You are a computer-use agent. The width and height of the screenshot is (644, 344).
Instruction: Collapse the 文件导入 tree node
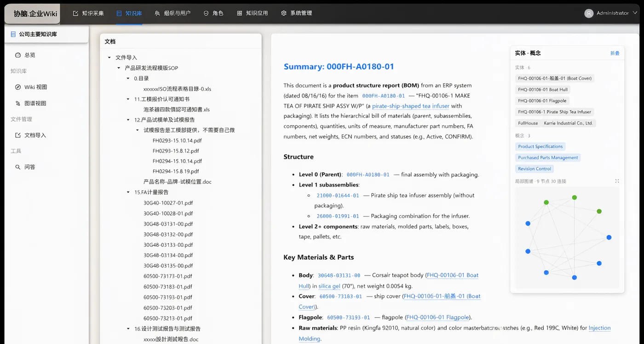109,58
